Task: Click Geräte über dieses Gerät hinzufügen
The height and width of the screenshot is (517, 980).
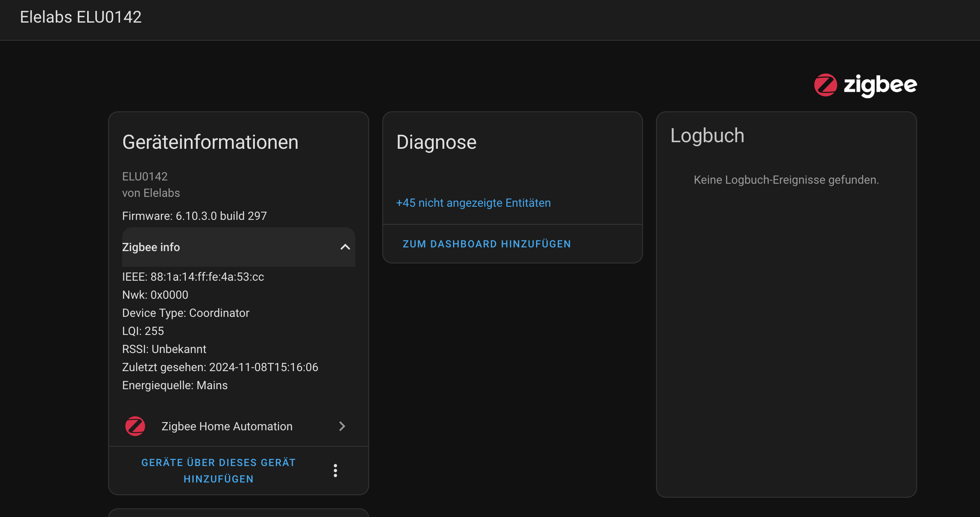Action: point(218,471)
